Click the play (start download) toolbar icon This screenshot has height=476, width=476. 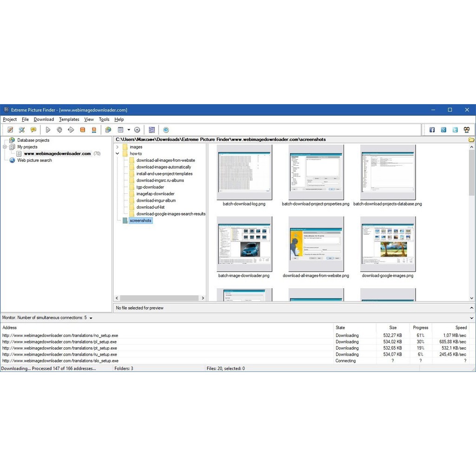pyautogui.click(x=48, y=130)
